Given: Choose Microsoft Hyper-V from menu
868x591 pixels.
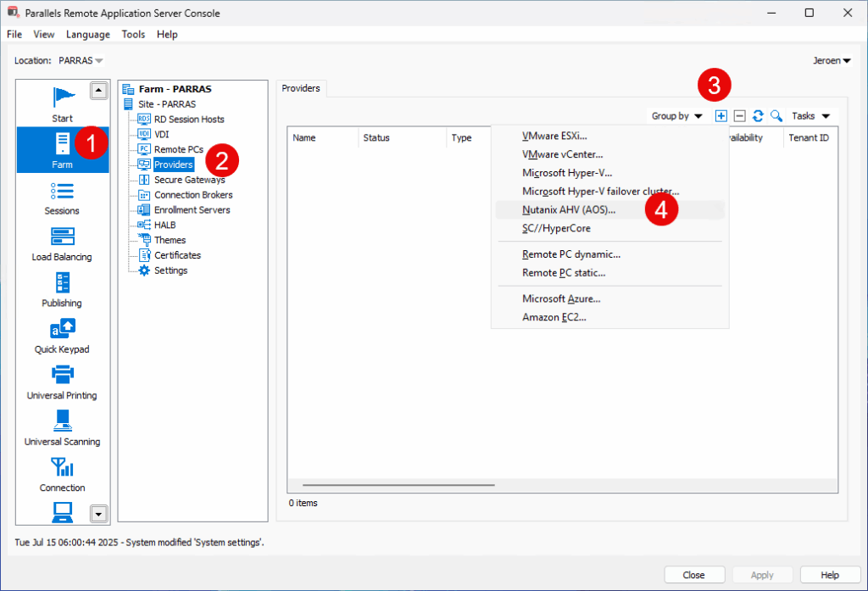Looking at the screenshot, I should click(610, 173).
